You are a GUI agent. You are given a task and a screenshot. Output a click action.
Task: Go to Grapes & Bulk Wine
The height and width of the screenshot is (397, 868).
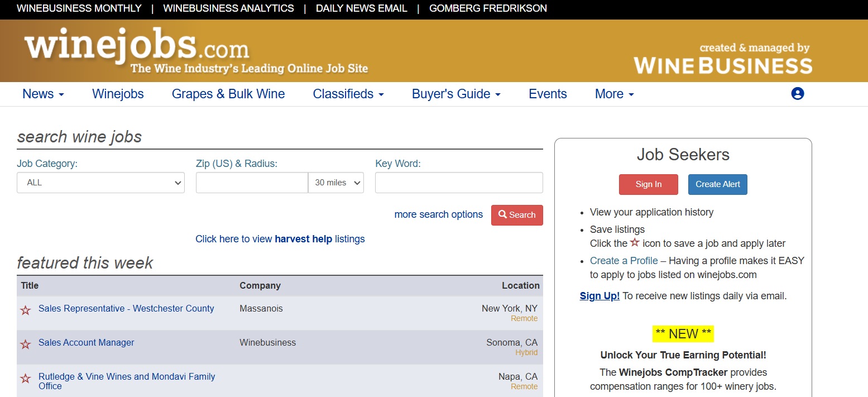pyautogui.click(x=228, y=94)
